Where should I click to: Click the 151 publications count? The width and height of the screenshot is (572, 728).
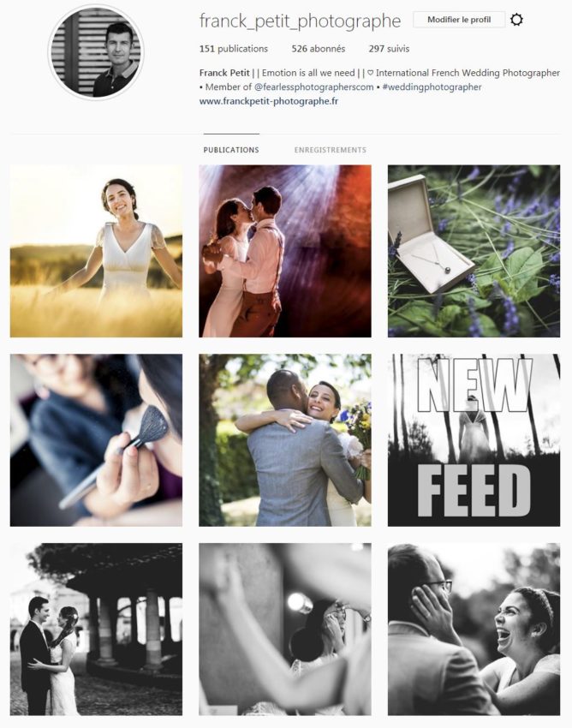234,49
